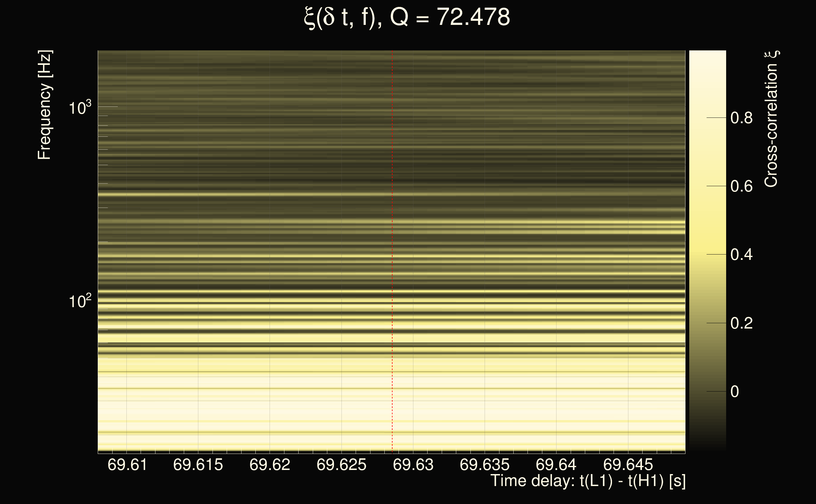The image size is (816, 504).
Task: Click the 69.64 x-axis tick label
Action: click(556, 465)
